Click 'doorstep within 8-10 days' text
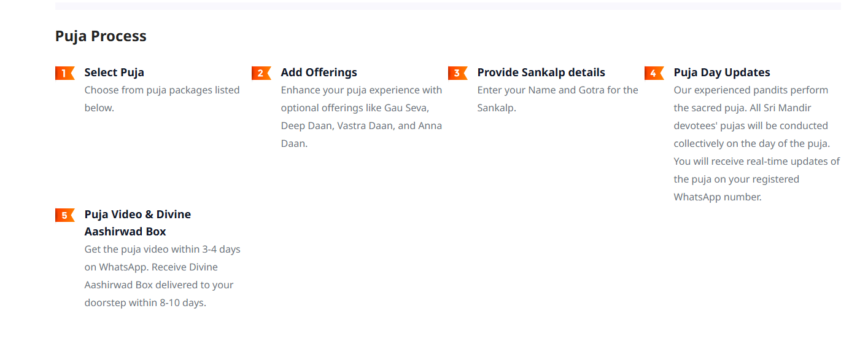 [x=145, y=303]
